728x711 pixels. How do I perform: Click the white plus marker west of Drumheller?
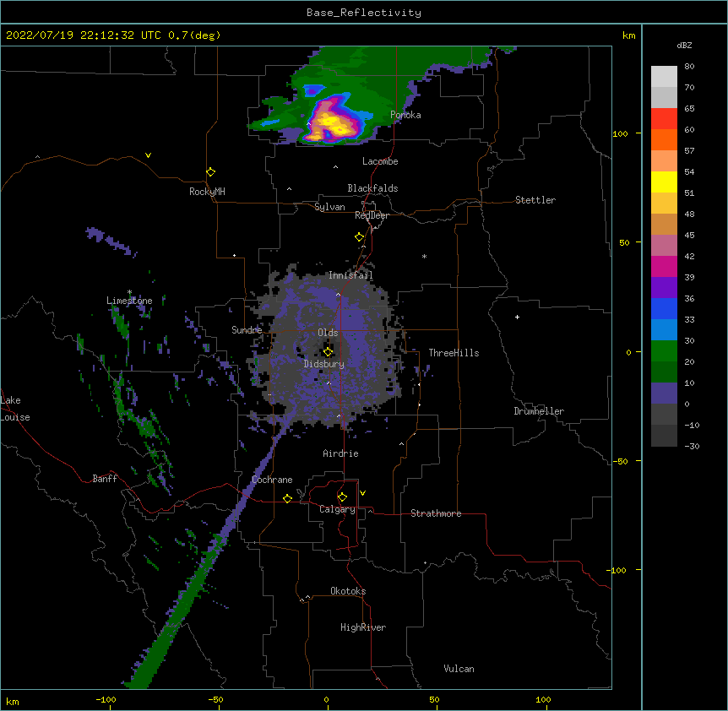[x=517, y=317]
